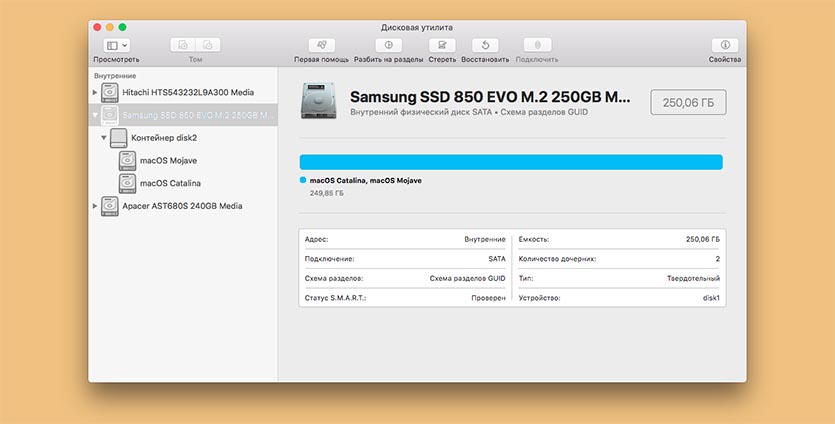
Task: Click the remove volume icon
Action: click(x=208, y=45)
